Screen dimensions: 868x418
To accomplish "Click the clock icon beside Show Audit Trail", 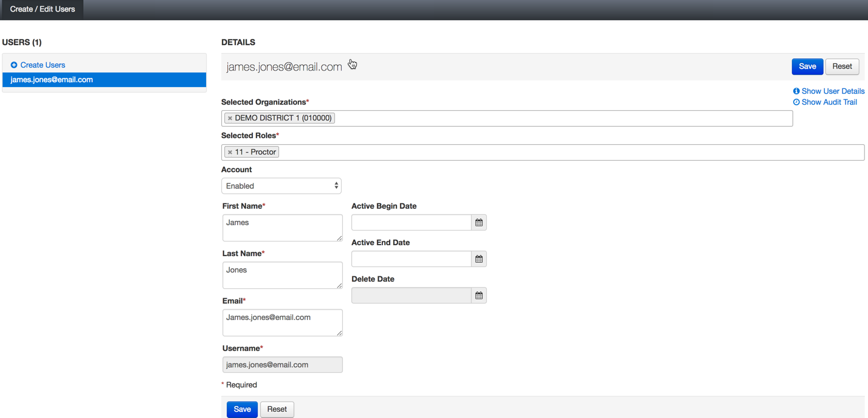I will pos(796,102).
